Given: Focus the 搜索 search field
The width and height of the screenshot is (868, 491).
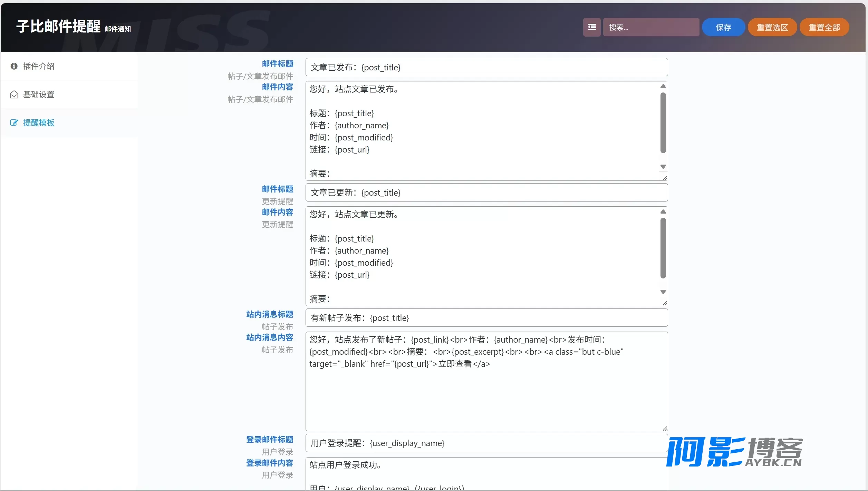Looking at the screenshot, I should tap(651, 27).
